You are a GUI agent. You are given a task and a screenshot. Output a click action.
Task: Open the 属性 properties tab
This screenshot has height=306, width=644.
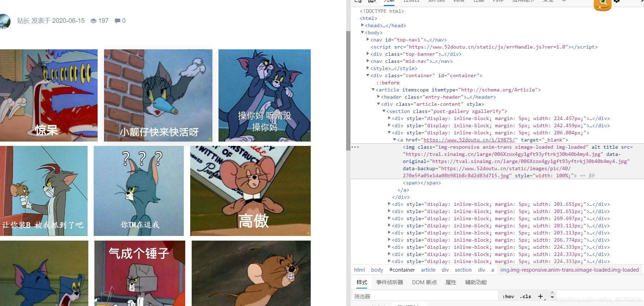click(451, 282)
